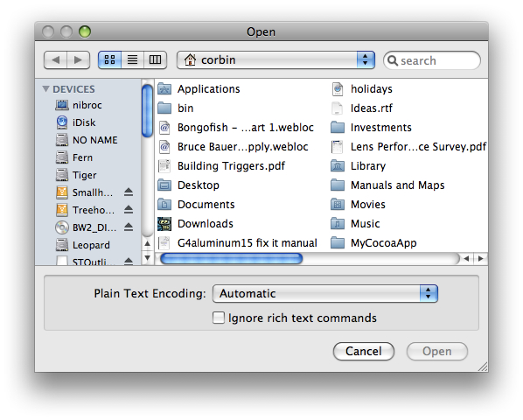Screen dimensions: 523x420
Task: Switch to list view mode
Action: coord(132,60)
